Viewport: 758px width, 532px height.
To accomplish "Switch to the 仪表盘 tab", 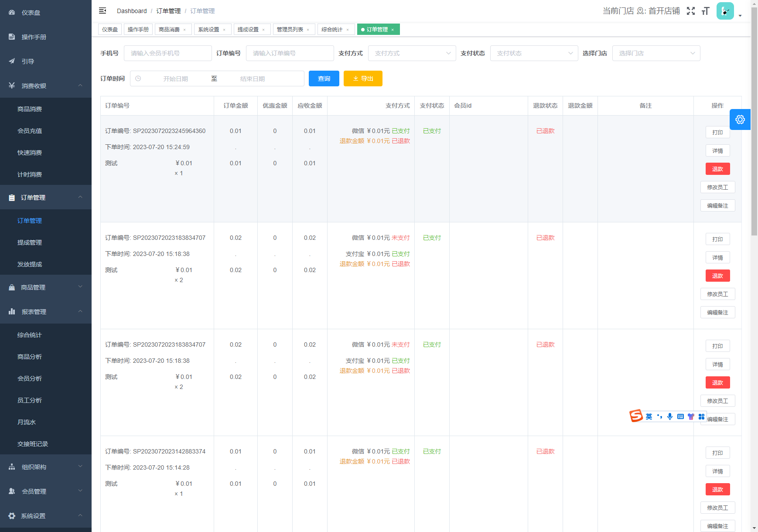I will click(x=110, y=29).
